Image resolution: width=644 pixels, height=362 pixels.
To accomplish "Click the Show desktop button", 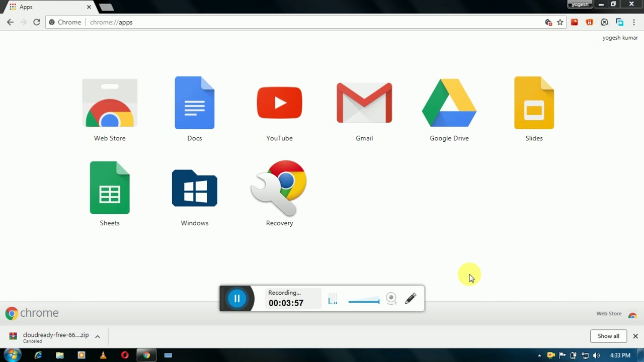I will [640, 355].
